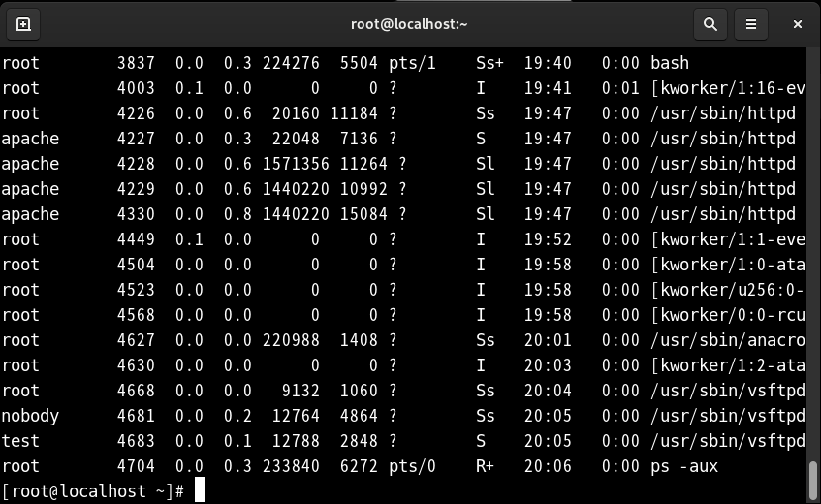Click /usr/sbin/anacro command text
The height and width of the screenshot is (504, 821).
(727, 340)
